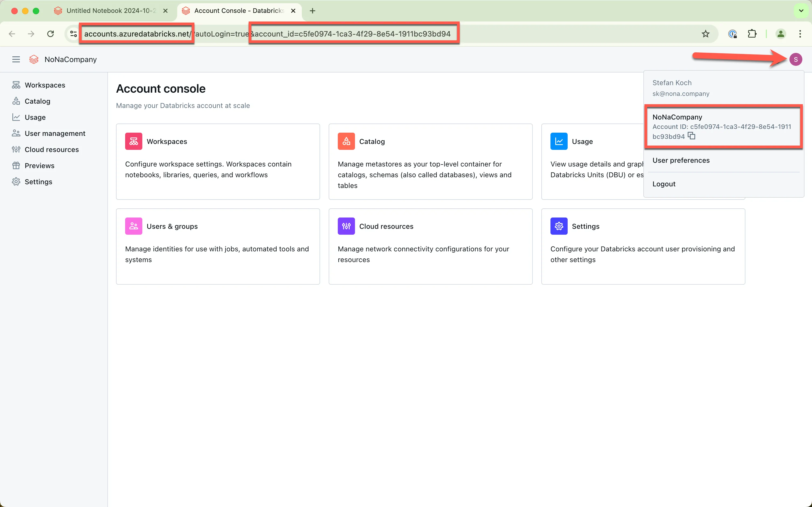Open the Workspaces card icon
Screen dimensions: 812x507
point(133,141)
